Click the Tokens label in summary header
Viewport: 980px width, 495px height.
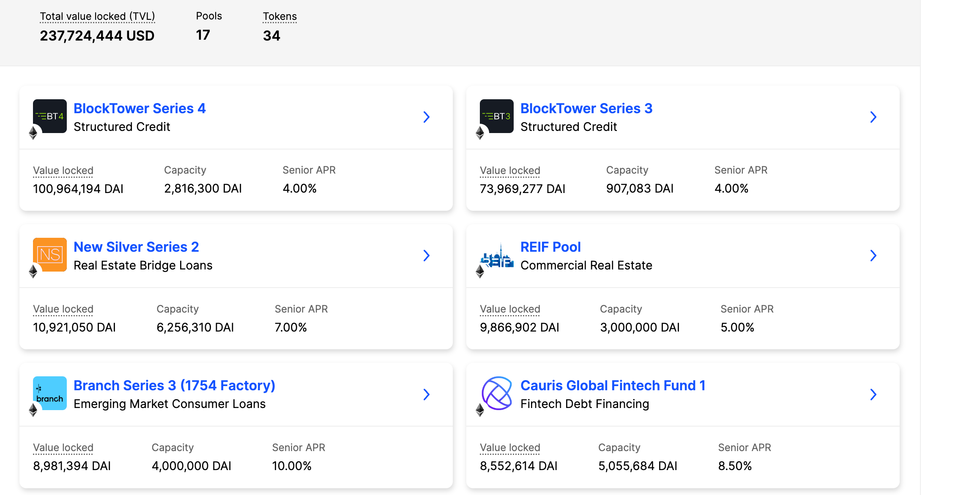tap(280, 16)
